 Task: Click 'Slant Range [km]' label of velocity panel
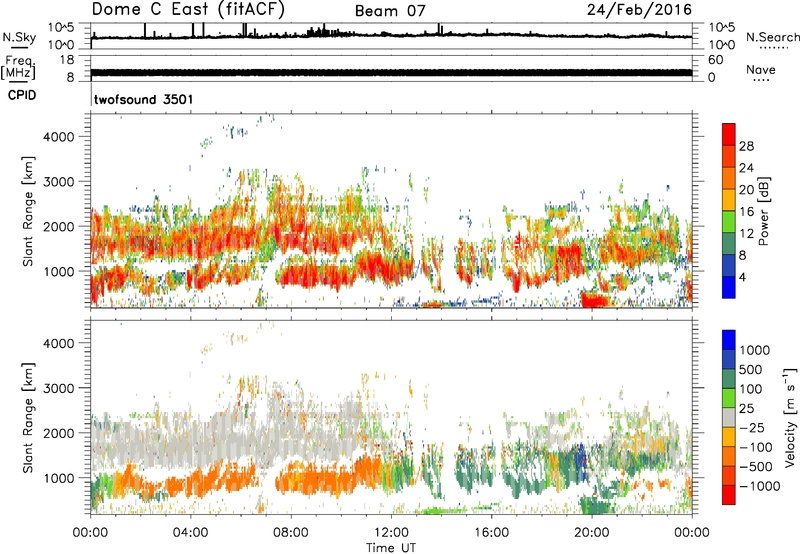tap(28, 418)
